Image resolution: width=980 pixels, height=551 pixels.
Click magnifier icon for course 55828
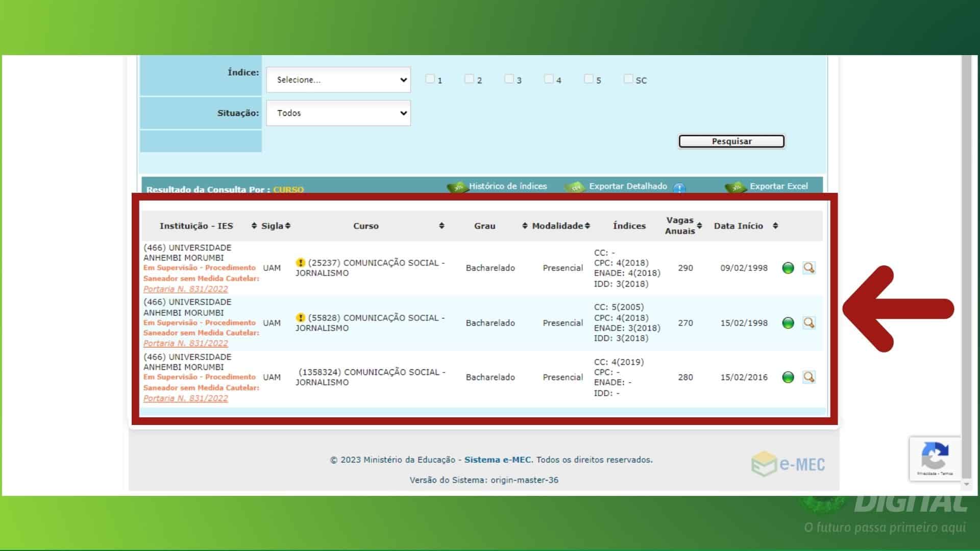coord(808,322)
